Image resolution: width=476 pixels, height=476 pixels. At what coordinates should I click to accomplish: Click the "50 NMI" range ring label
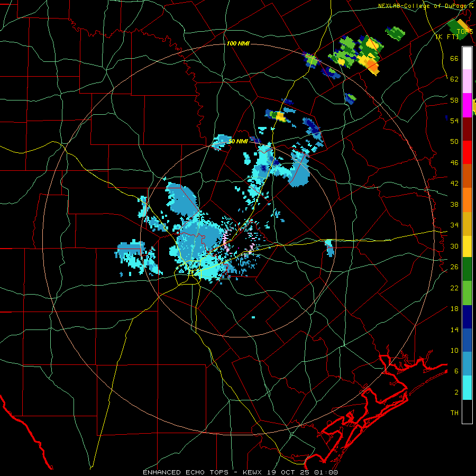[x=238, y=141]
